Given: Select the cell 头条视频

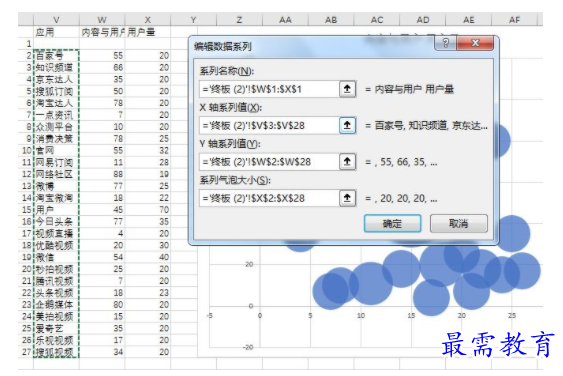Looking at the screenshot, I should (x=56, y=293).
